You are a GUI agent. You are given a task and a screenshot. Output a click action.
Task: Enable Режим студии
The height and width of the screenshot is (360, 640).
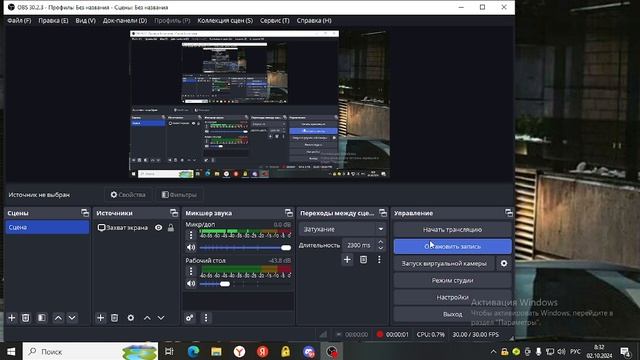(x=452, y=280)
